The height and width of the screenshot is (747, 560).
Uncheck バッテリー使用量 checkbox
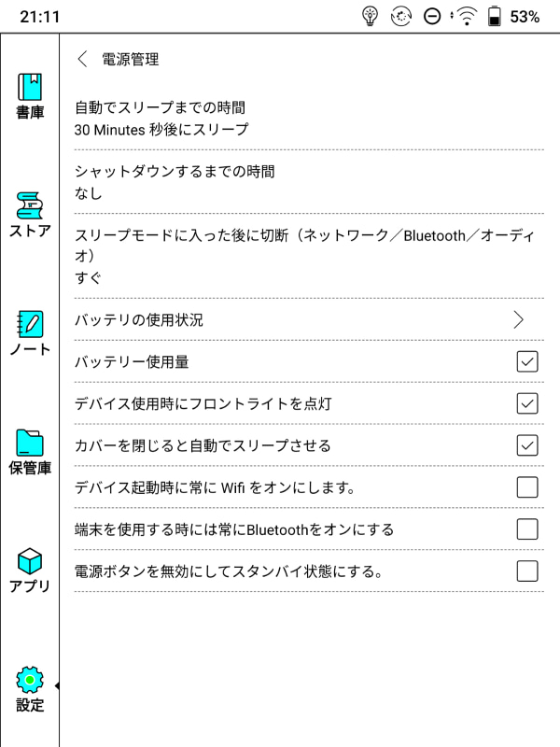[529, 360]
